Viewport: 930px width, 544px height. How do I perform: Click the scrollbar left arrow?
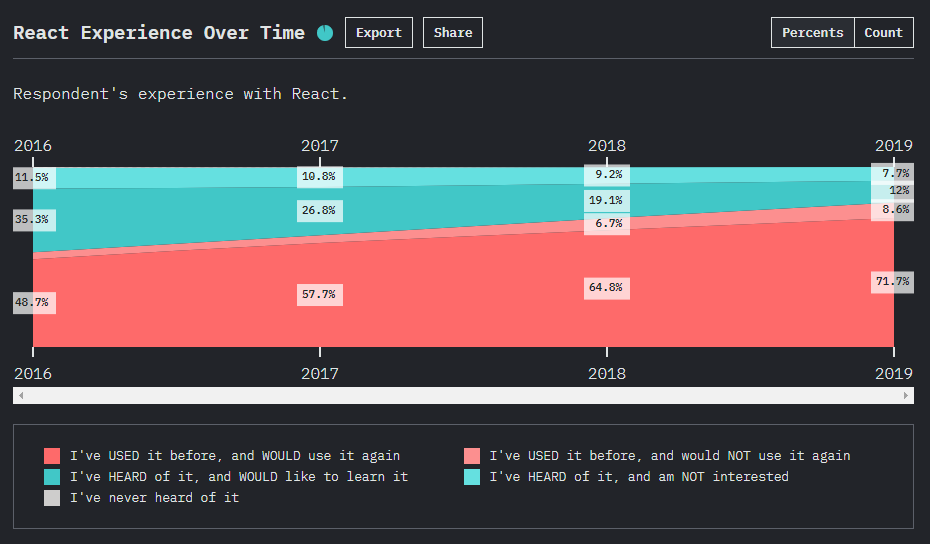[x=21, y=396]
